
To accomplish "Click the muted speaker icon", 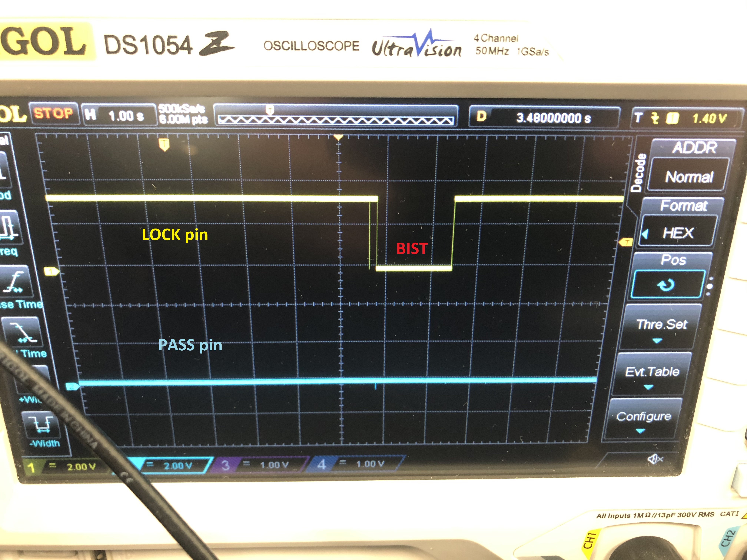I will 655,459.
